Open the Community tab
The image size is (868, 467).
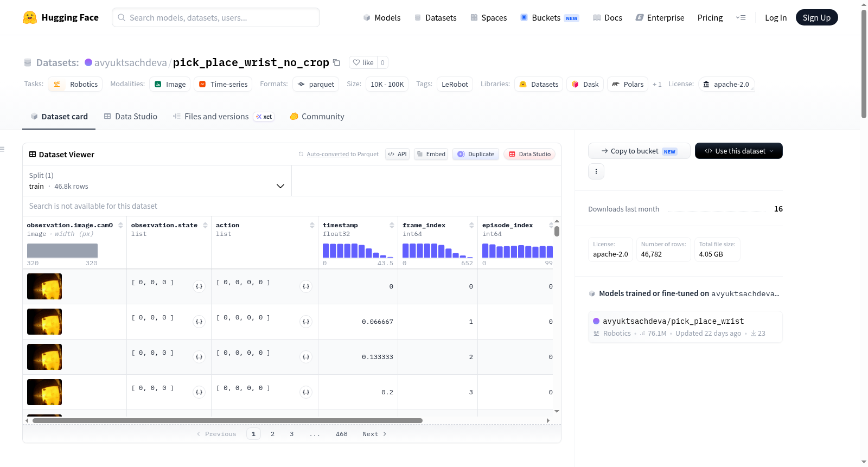point(317,116)
